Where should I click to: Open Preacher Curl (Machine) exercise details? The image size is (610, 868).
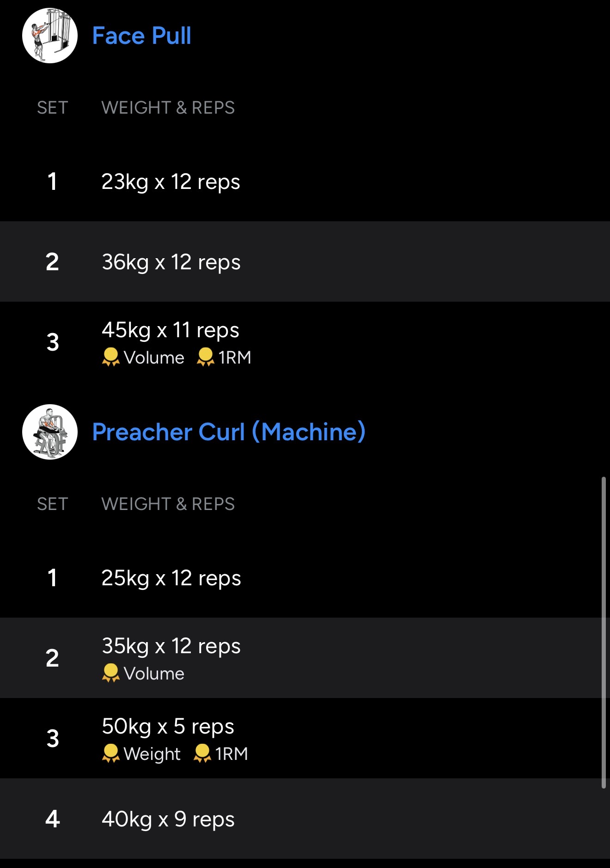point(229,432)
